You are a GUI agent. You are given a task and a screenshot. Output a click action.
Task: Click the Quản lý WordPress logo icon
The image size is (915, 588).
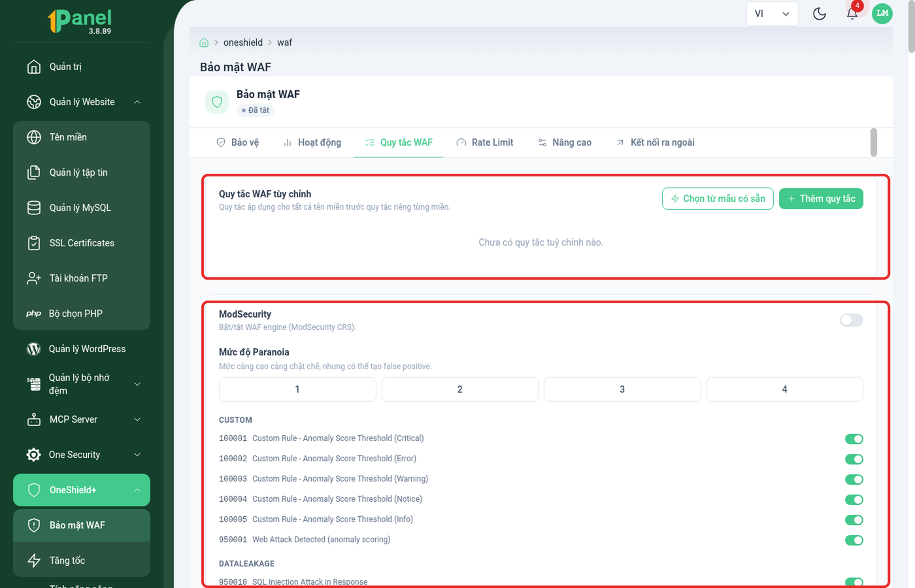point(33,349)
